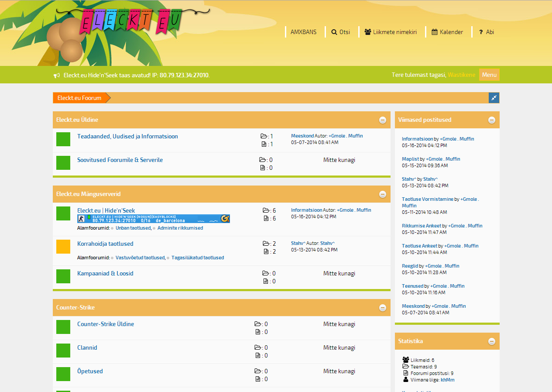This screenshot has height=392, width=552.
Task: Open Taotluse Ankeet in recent posts
Action: click(x=420, y=246)
